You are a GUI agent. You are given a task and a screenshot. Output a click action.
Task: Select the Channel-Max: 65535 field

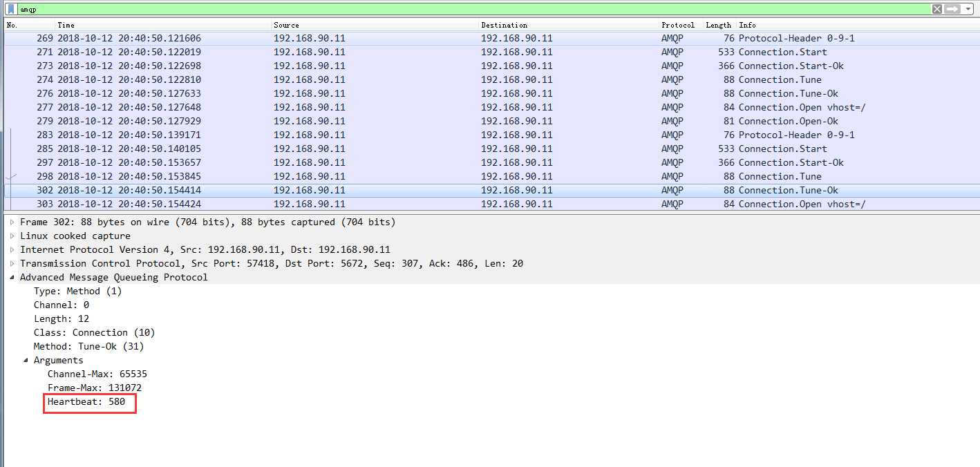[97, 374]
